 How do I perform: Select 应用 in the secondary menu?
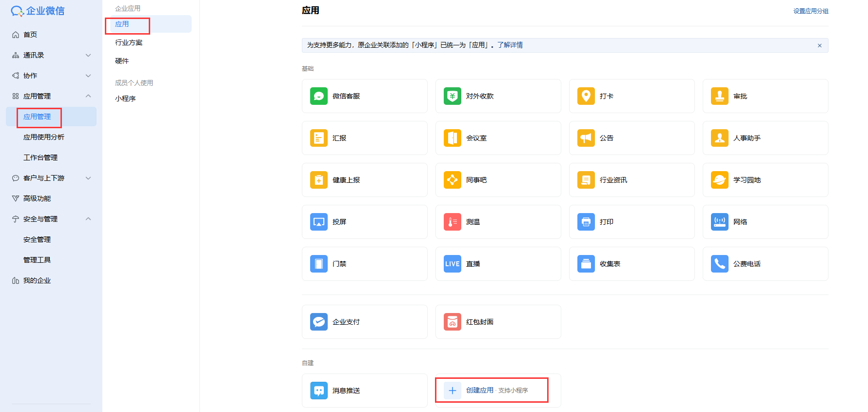[148, 24]
